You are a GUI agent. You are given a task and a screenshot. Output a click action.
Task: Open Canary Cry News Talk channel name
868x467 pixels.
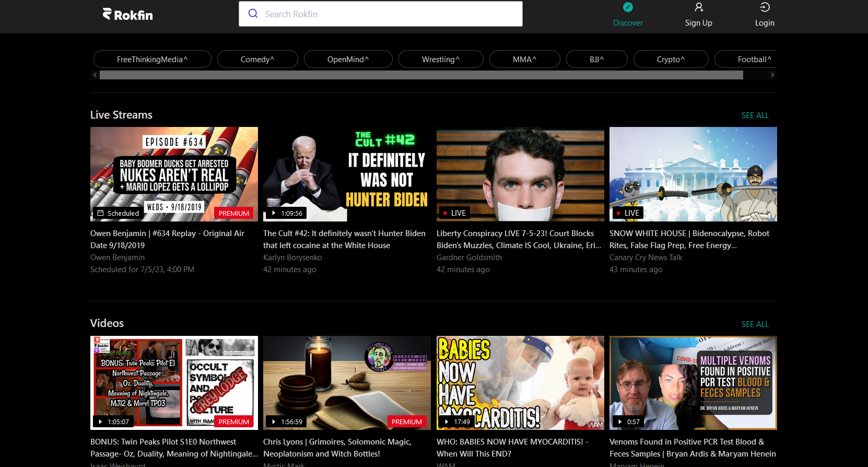coord(646,258)
